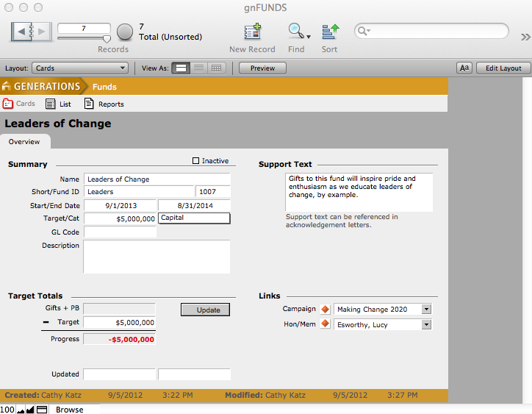Toggle the Inactive checkbox

pos(196,161)
